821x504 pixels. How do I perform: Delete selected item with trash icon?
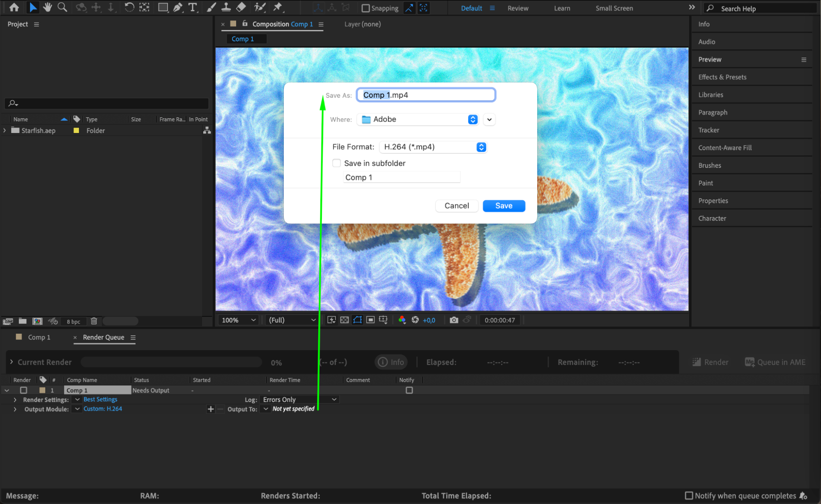(94, 321)
